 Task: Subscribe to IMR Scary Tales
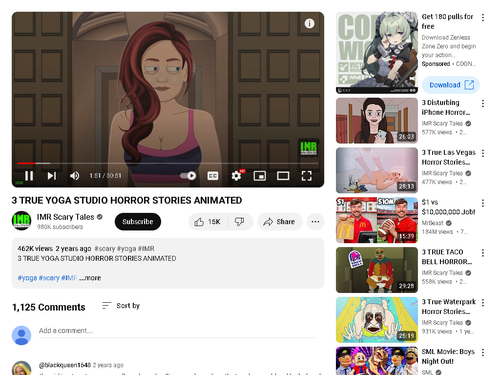pyautogui.click(x=138, y=222)
